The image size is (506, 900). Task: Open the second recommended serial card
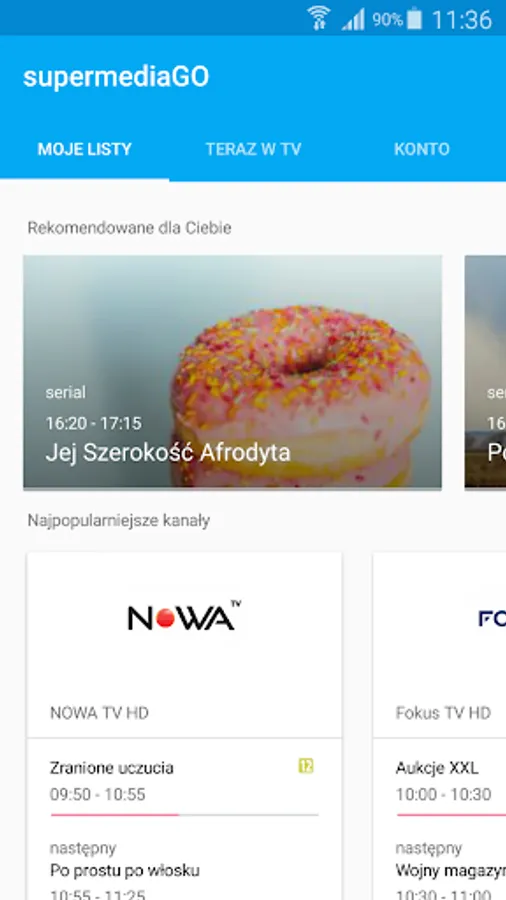[485, 372]
